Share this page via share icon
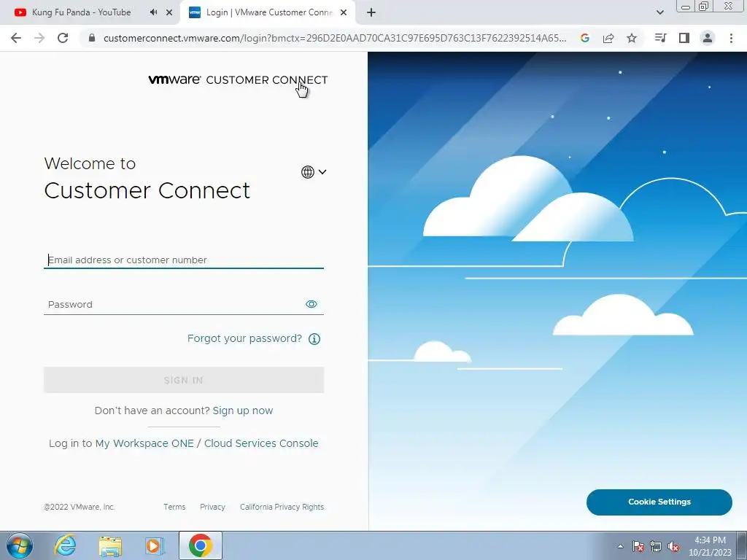The width and height of the screenshot is (747, 560). click(x=608, y=38)
